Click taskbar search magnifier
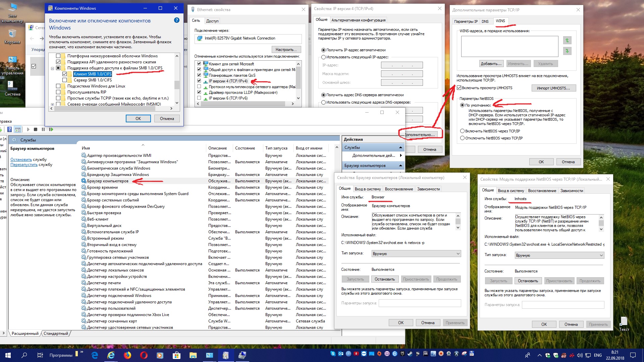Image resolution: width=644 pixels, height=362 pixels. pos(24,355)
